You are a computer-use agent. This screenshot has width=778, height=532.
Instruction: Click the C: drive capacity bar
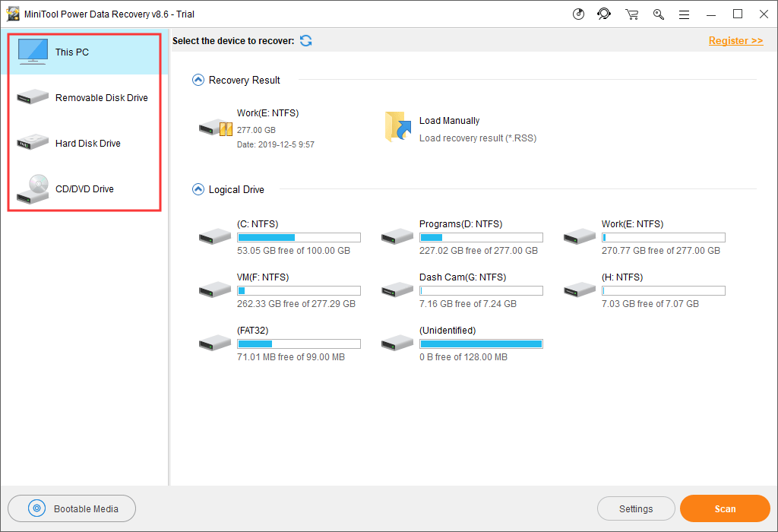click(299, 237)
